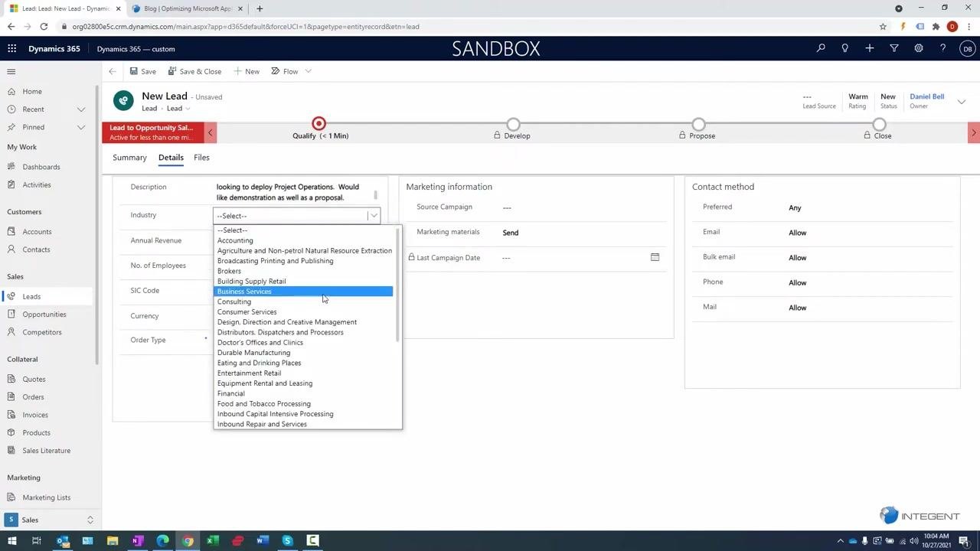This screenshot has height=551, width=980.
Task: Open Excel from the Windows taskbar
Action: [x=213, y=541]
